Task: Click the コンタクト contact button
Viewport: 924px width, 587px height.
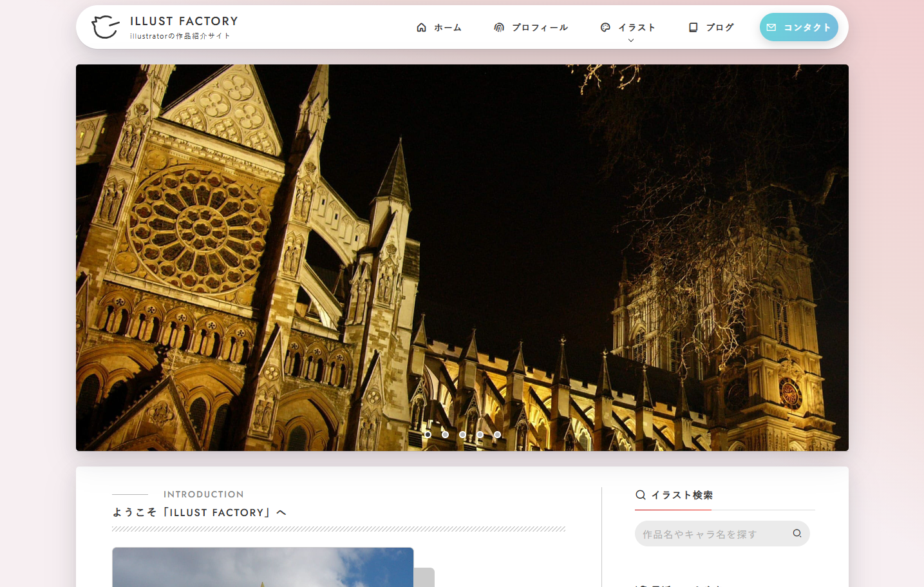Action: point(799,27)
